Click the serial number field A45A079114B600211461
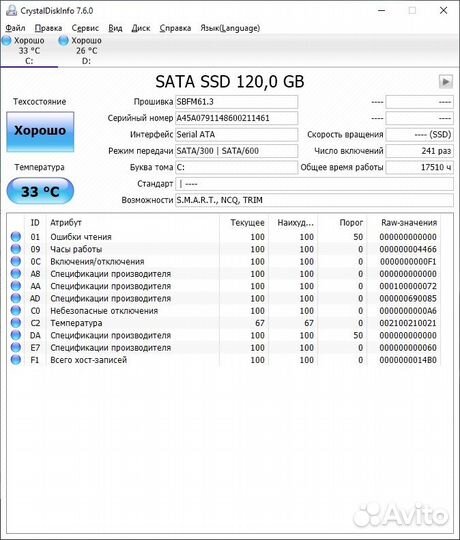The height and width of the screenshot is (540, 460). [237, 118]
